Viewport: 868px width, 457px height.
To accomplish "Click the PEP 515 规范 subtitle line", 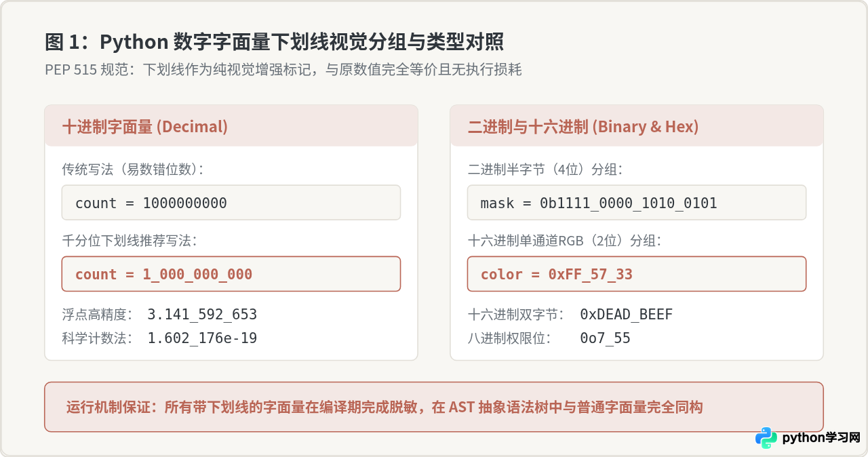I will pyautogui.click(x=283, y=70).
